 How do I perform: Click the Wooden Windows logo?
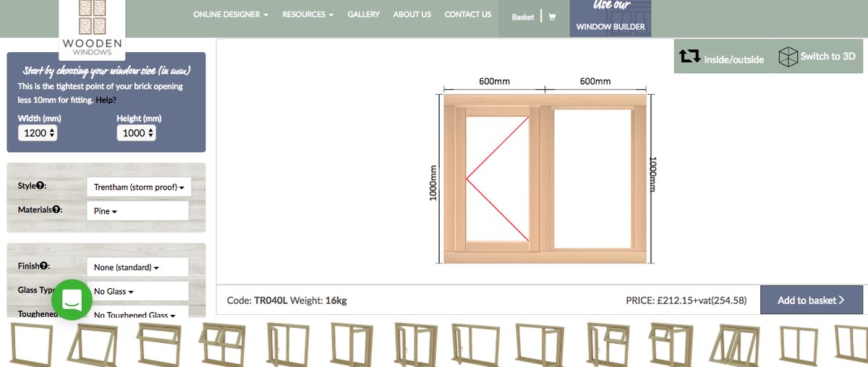(x=92, y=29)
